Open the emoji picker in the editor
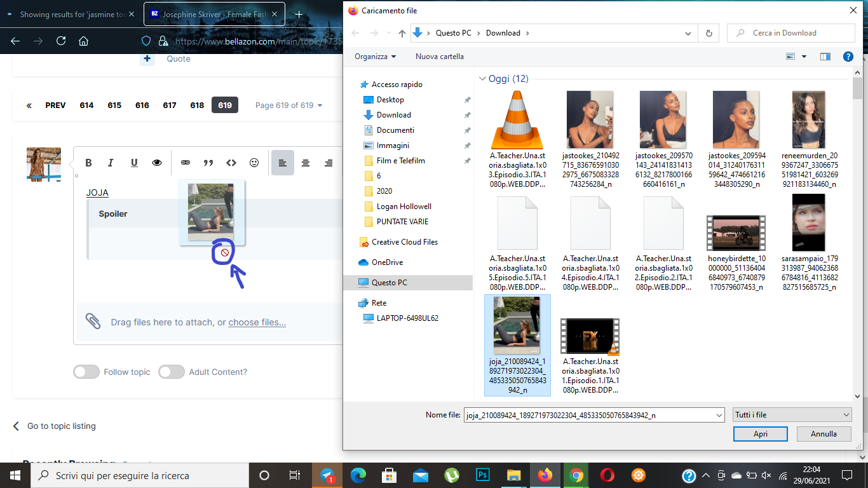The width and height of the screenshot is (868, 488). coord(254,163)
